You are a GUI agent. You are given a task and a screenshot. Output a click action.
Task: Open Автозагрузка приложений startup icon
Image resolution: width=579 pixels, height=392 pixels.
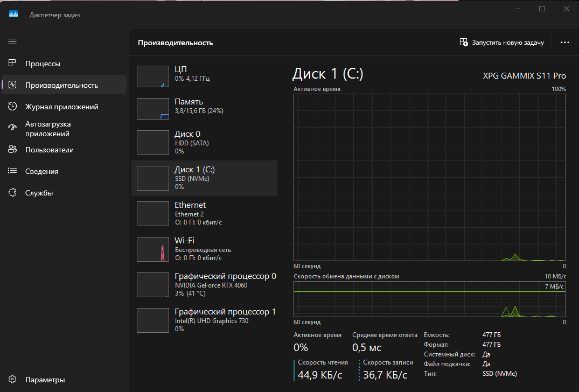click(x=13, y=128)
